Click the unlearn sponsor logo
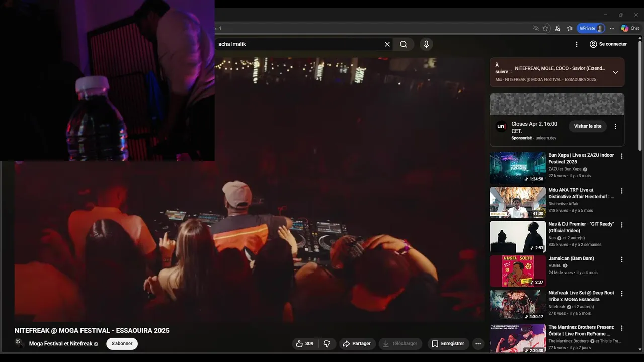This screenshot has height=362, width=644. coord(501,126)
